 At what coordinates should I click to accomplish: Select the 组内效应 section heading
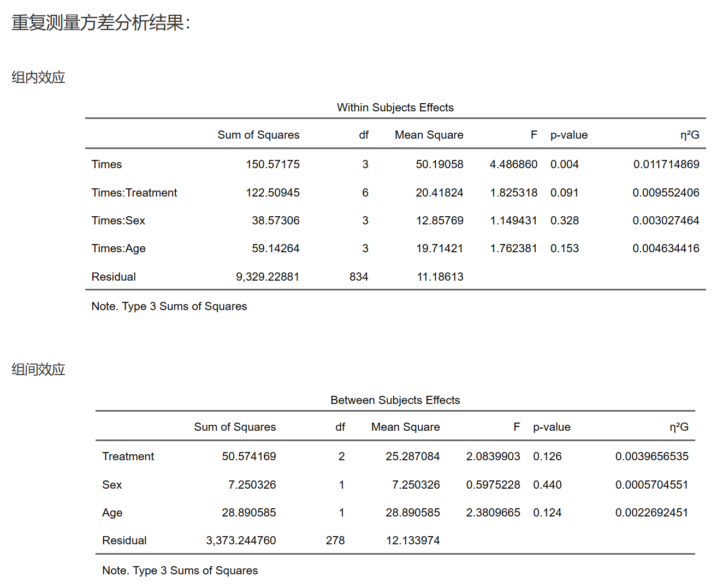(x=38, y=78)
